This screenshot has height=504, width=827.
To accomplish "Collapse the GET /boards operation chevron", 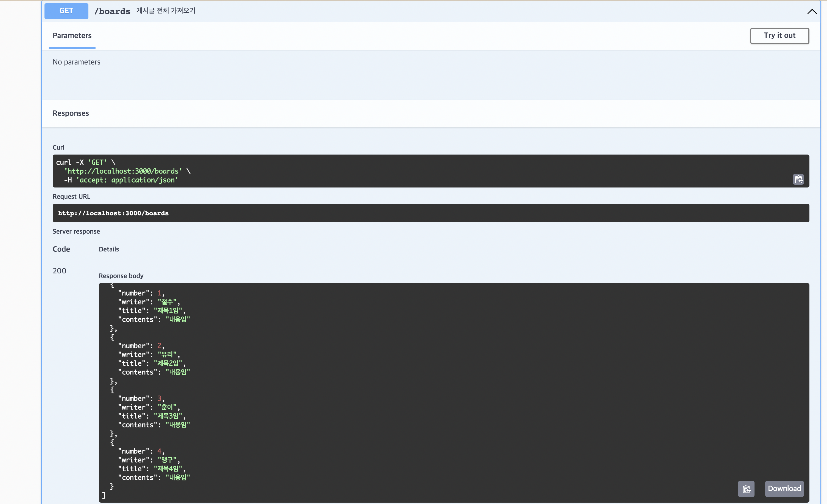I will 811,12.
